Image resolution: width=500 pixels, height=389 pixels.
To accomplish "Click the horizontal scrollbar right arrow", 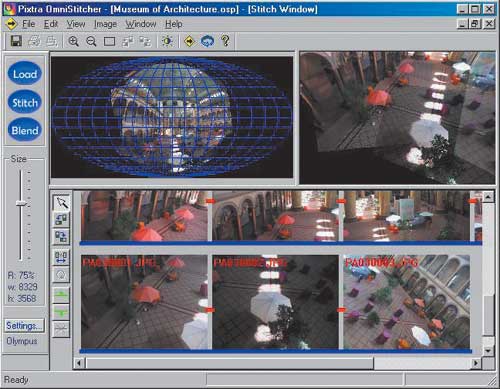I will tap(476, 363).
